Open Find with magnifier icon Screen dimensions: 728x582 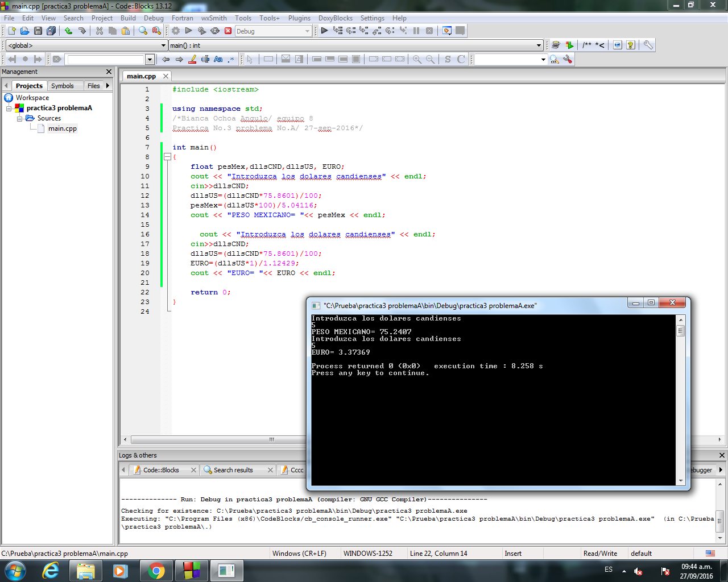pyautogui.click(x=143, y=31)
